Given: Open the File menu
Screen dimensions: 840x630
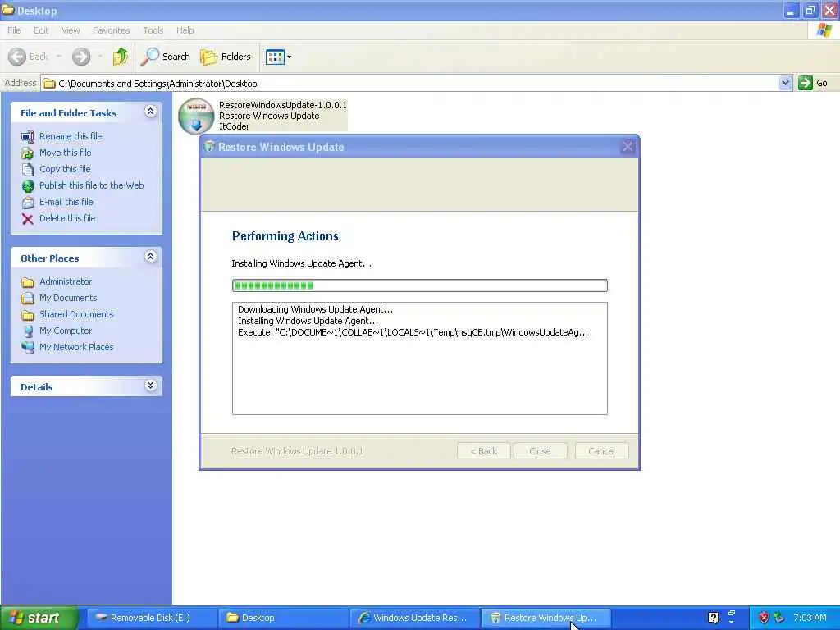Looking at the screenshot, I should (x=14, y=30).
